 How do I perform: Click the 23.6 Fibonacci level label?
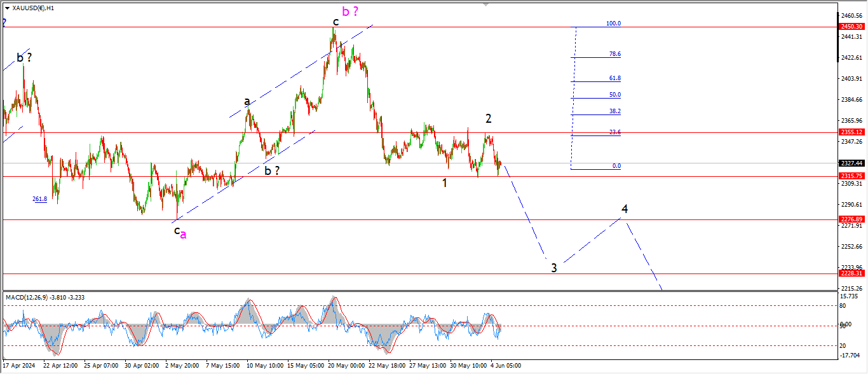[x=614, y=132]
